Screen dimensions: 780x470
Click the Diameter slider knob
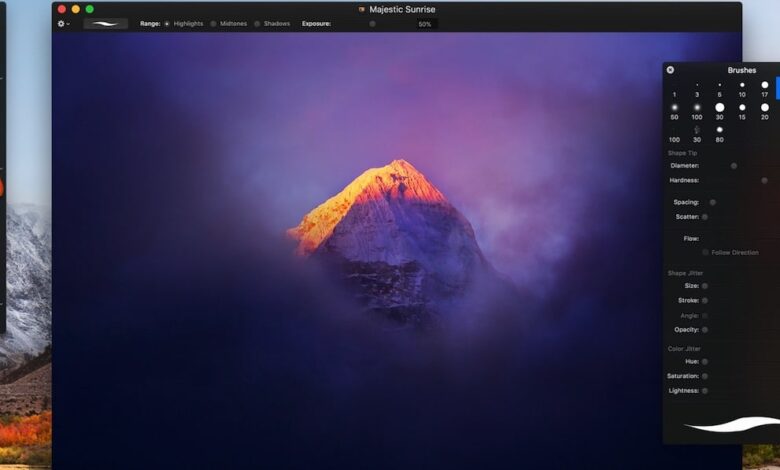pos(734,166)
